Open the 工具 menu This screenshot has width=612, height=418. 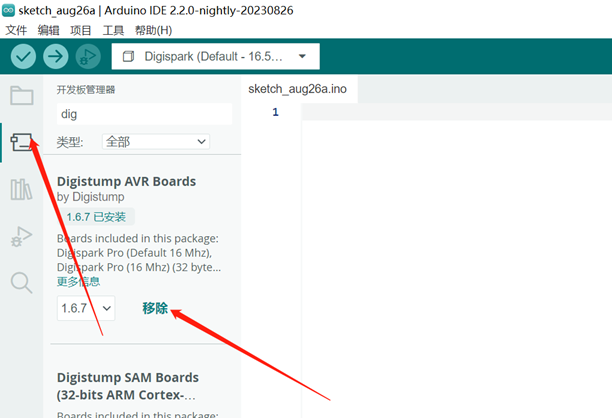coord(113,30)
